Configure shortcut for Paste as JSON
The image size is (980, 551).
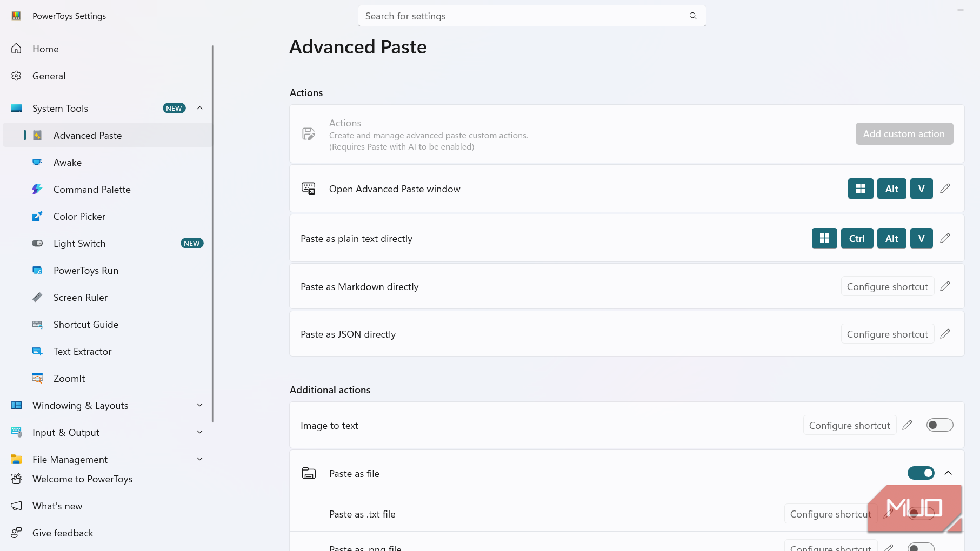click(x=887, y=334)
